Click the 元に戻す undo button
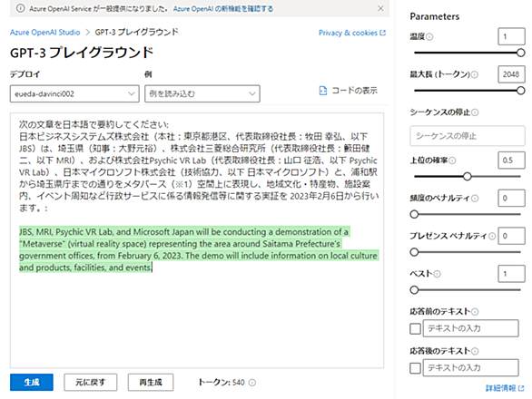This screenshot has width=532, height=399. (90, 383)
